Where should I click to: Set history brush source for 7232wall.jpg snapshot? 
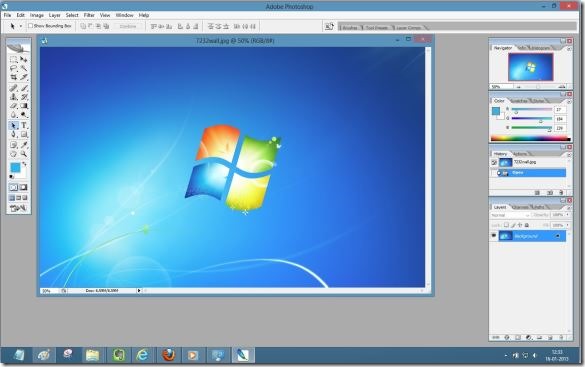494,163
